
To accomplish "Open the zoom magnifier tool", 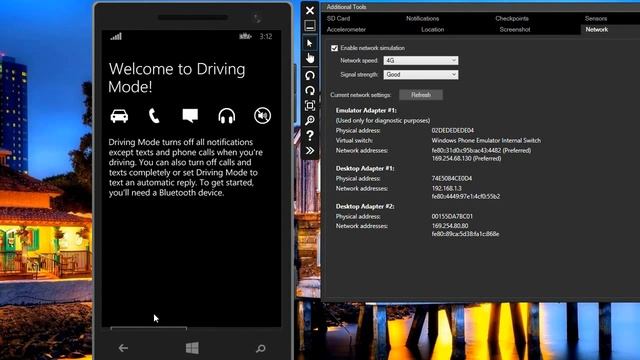I will coord(310,120).
